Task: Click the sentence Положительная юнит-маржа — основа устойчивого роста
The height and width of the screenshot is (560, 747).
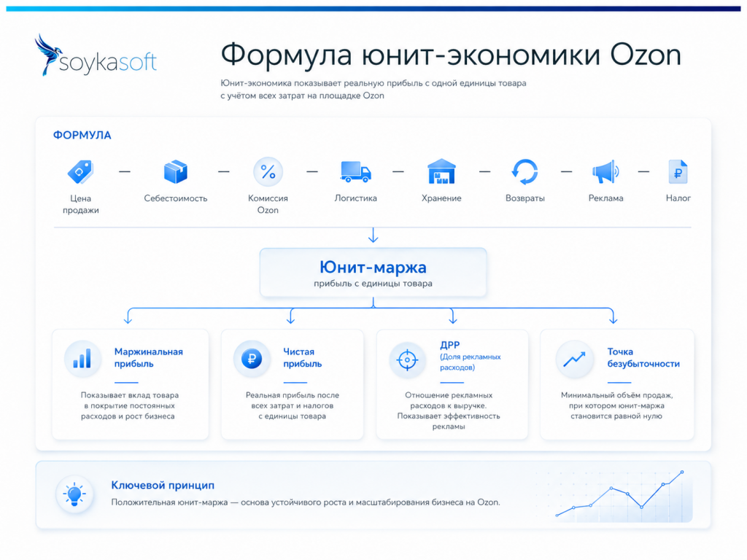Action: tap(306, 502)
